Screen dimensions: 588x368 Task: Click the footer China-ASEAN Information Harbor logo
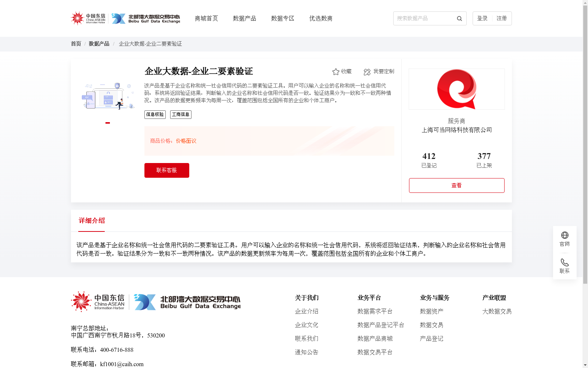98,302
